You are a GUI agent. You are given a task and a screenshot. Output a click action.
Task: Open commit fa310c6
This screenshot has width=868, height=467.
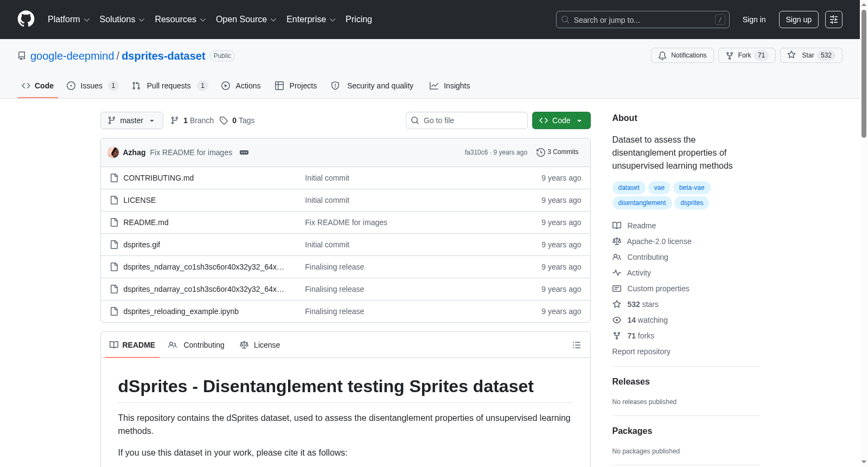pos(476,152)
